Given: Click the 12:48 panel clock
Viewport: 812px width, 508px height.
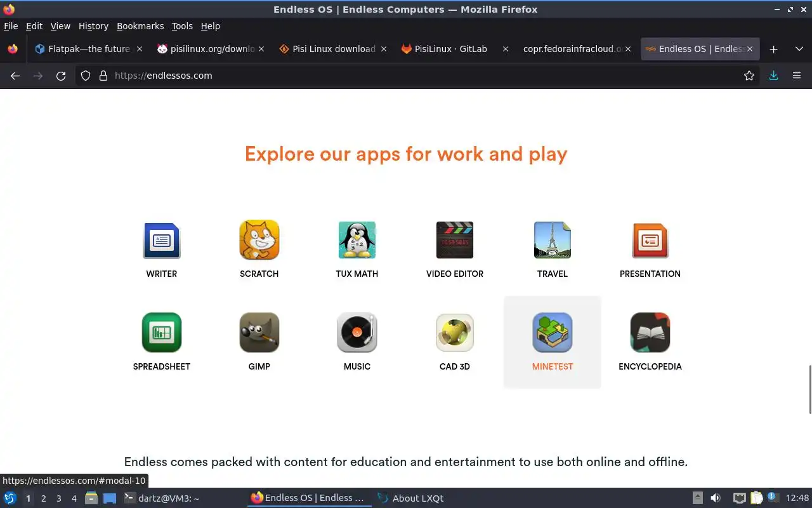Looking at the screenshot, I should pyautogui.click(x=797, y=498).
